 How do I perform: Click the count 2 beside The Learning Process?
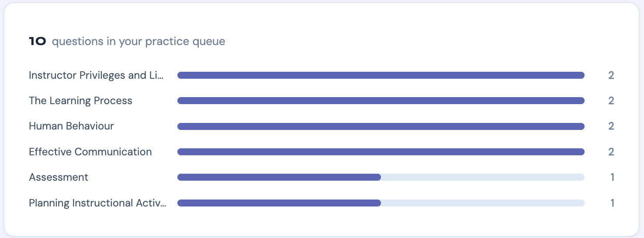point(611,101)
